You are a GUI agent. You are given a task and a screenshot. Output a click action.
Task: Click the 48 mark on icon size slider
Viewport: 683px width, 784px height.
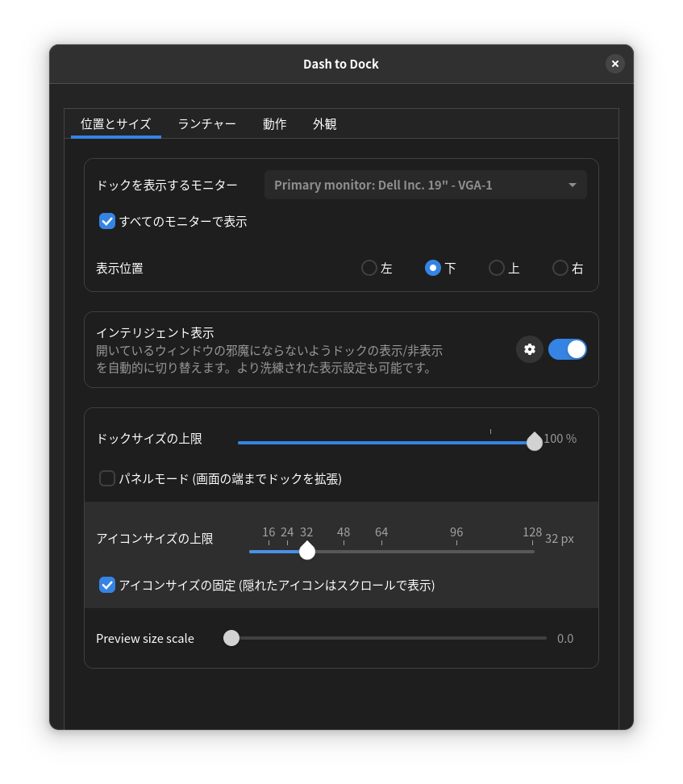coord(344,532)
